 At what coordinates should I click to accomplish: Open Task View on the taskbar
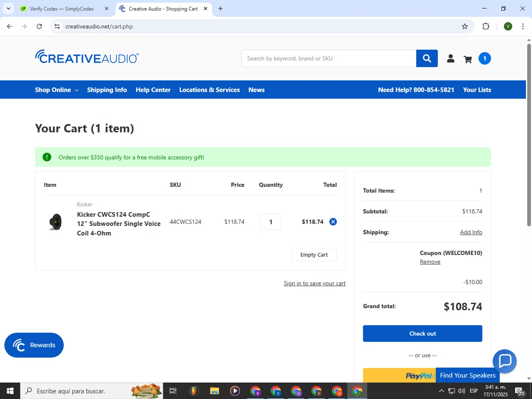click(x=173, y=391)
